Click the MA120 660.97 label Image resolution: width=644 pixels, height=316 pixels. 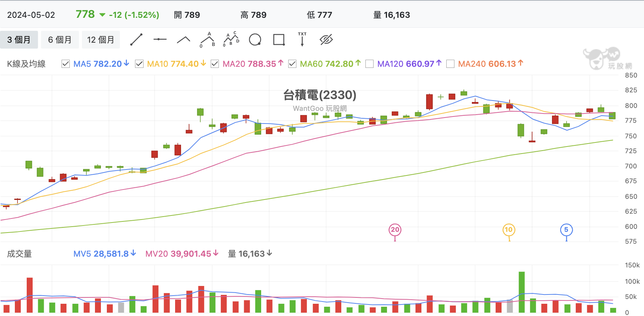click(410, 64)
